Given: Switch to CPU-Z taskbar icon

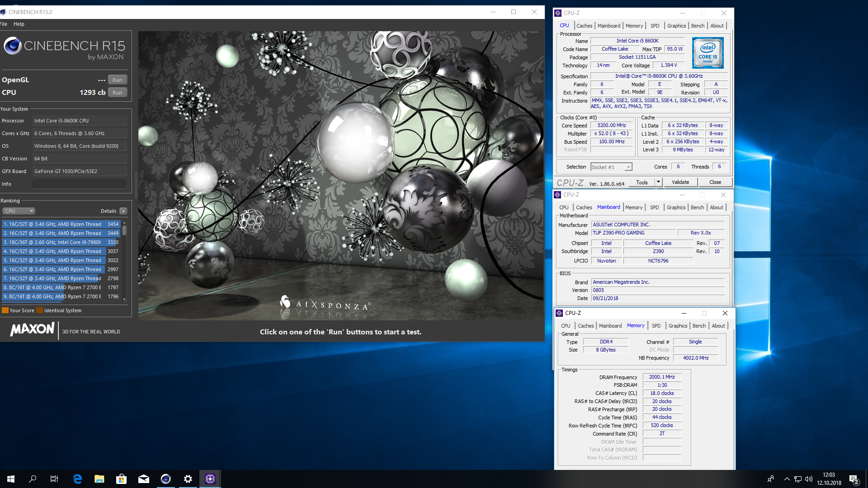Looking at the screenshot, I should (x=210, y=479).
